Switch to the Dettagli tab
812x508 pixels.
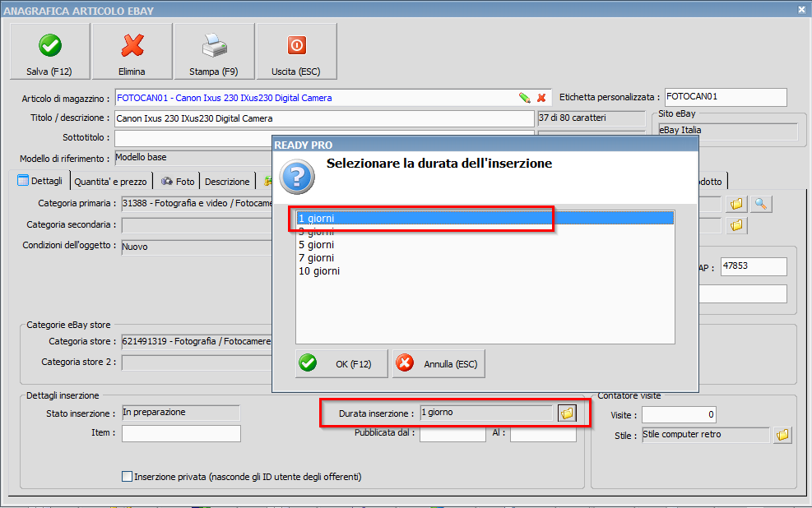40,181
